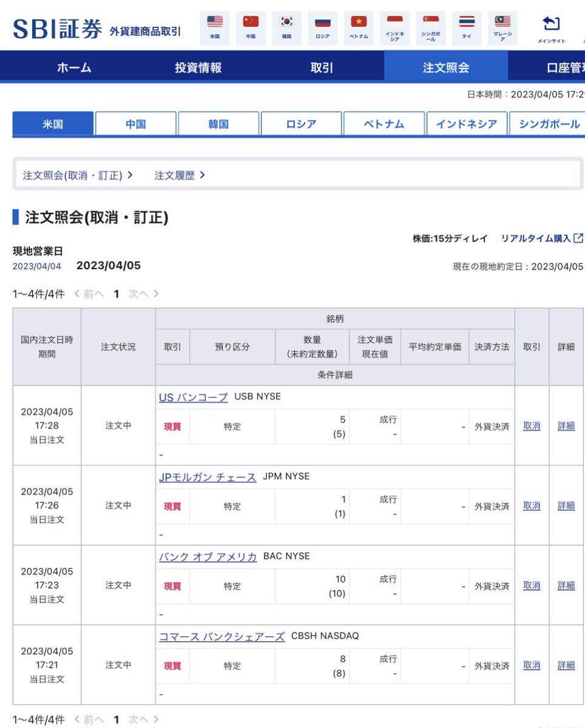The height and width of the screenshot is (728, 585).
Task: Select the Korea (韓国) flag icon
Action: coord(286,28)
